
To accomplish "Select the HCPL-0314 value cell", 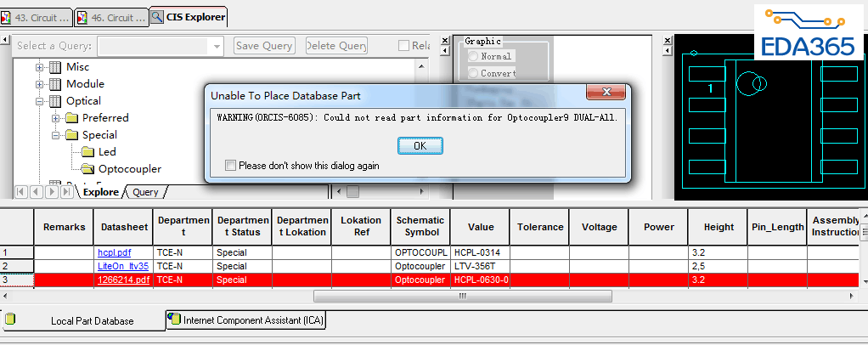I will coord(480,252).
